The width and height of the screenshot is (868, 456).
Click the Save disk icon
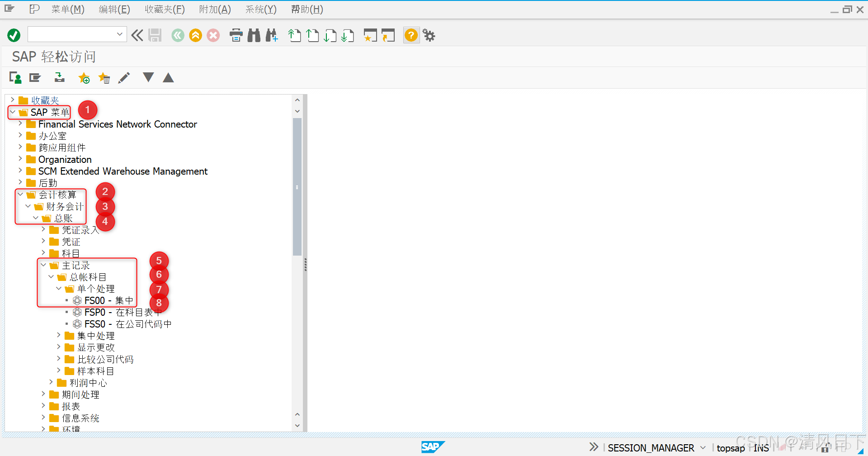(155, 35)
